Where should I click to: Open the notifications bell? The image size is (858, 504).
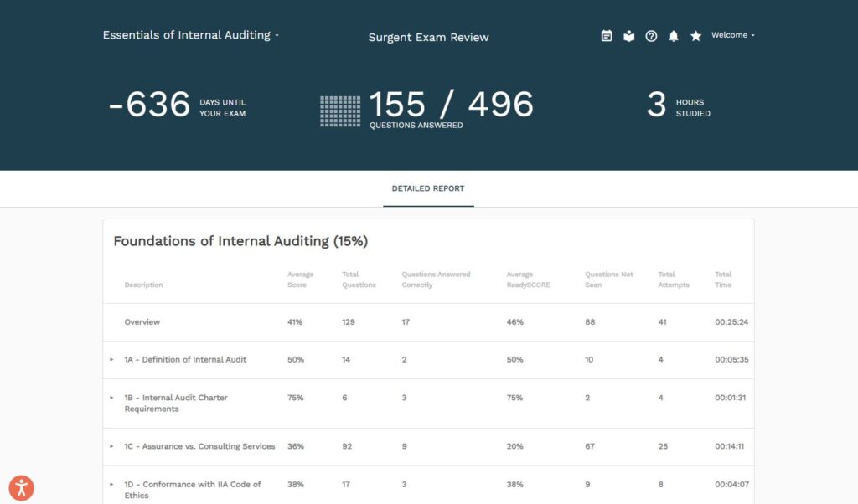[x=674, y=36]
